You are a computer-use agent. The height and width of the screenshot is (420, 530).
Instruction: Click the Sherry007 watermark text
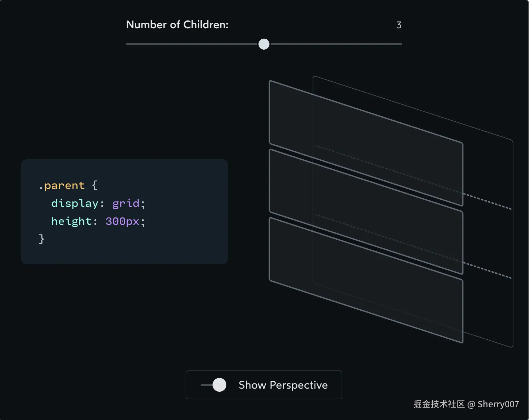click(498, 404)
